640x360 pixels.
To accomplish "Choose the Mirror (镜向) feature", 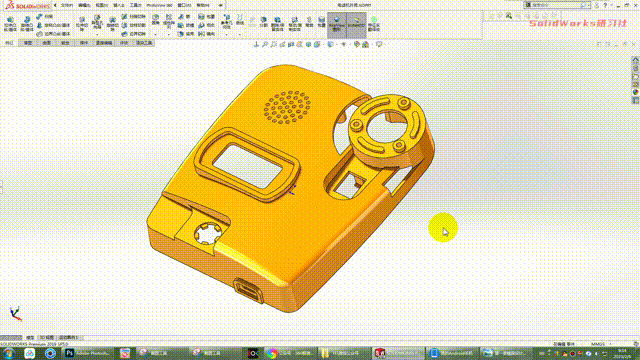I will [206, 34].
